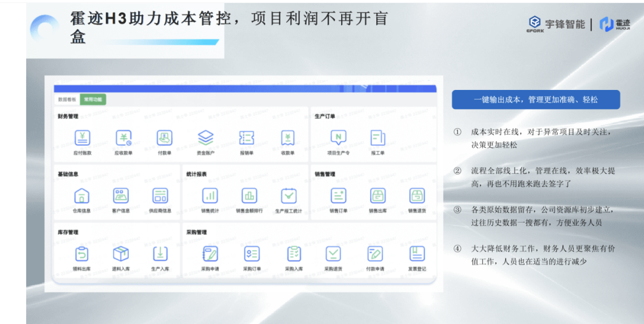Click the blue 一键输出成本 banner button
Image resolution: width=644 pixels, height=324 pixels.
535,99
